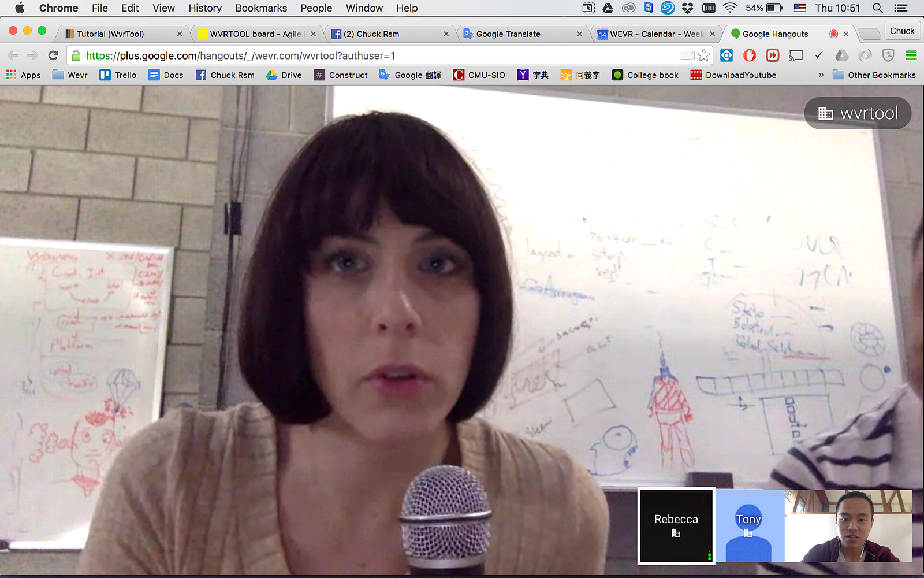The height and width of the screenshot is (578, 924).
Task: Open the Apple menu
Action: click(x=20, y=8)
